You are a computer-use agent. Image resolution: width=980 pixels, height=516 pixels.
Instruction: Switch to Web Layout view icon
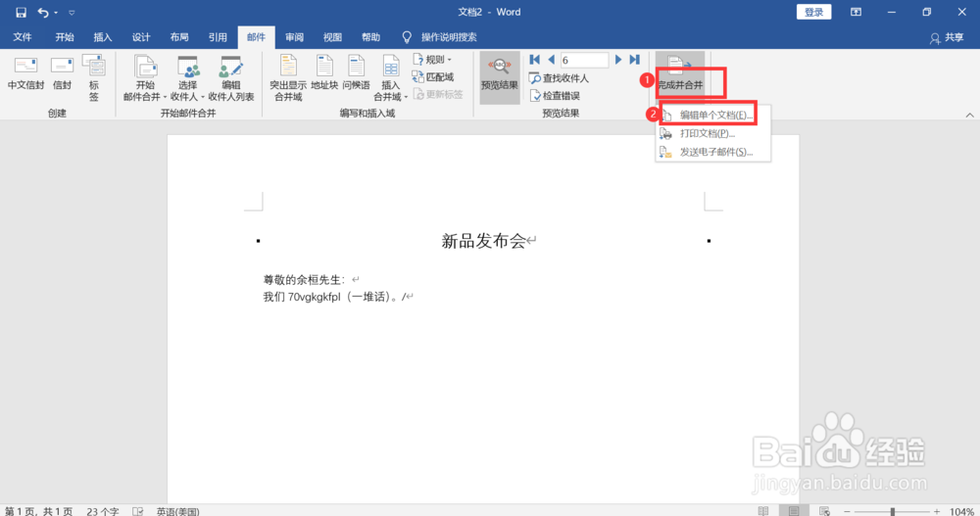pos(824,511)
